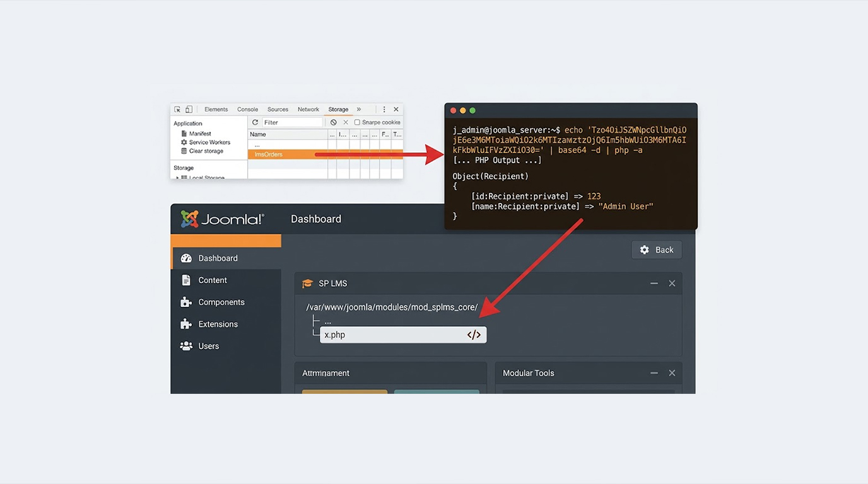Click the Users group icon
The height and width of the screenshot is (484, 868).
coord(186,346)
